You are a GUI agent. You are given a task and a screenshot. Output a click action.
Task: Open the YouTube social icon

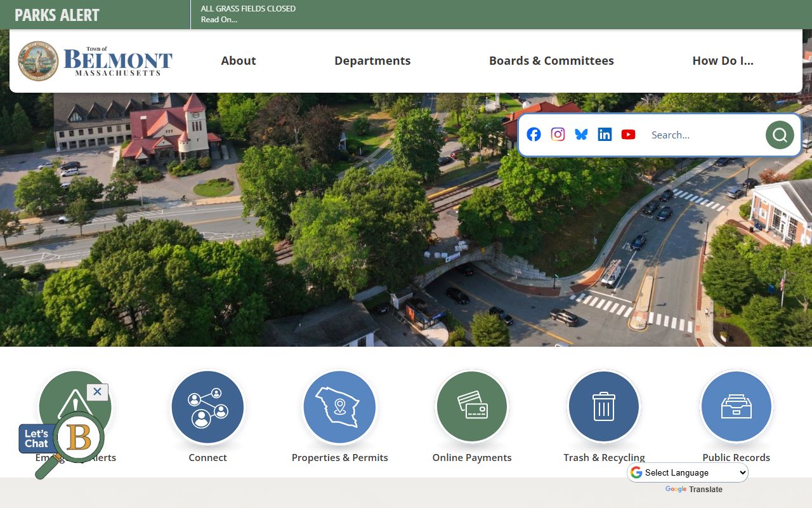(x=628, y=135)
